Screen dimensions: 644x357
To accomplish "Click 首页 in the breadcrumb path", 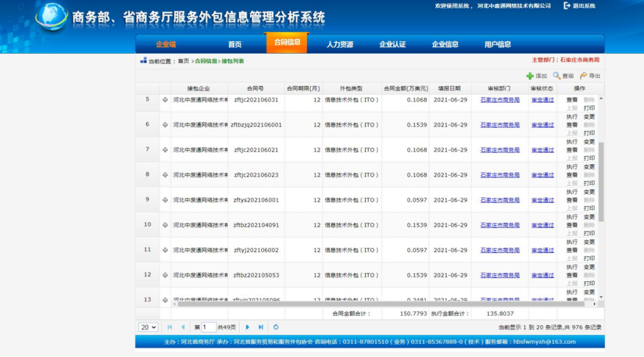I will coord(183,61).
